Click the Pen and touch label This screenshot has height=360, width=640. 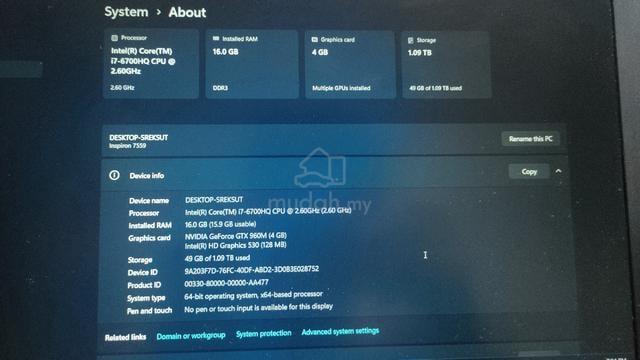149,311
